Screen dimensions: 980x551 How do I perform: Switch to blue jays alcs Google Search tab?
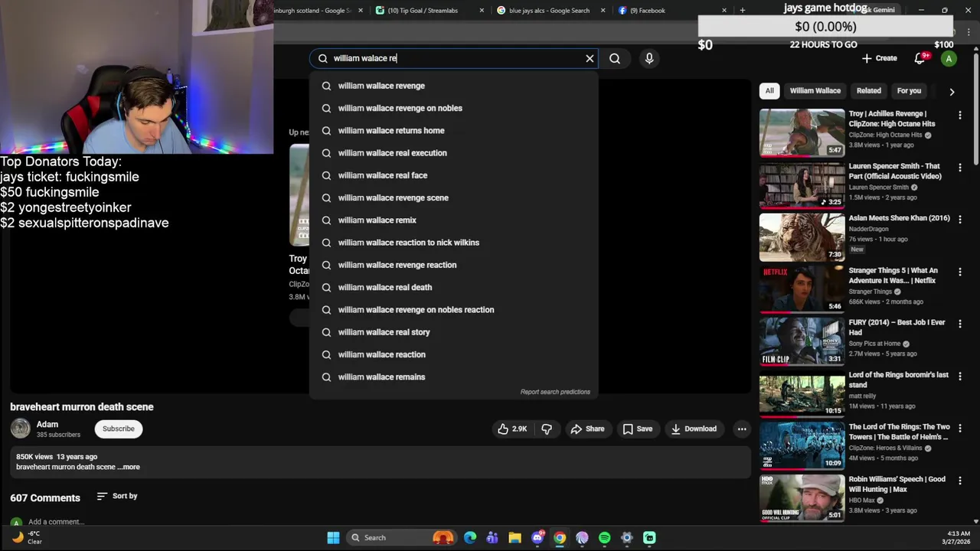tap(548, 11)
